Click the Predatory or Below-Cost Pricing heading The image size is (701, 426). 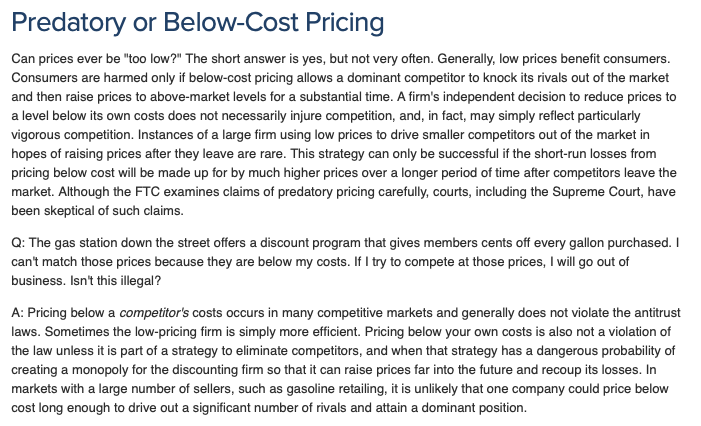tap(190, 22)
